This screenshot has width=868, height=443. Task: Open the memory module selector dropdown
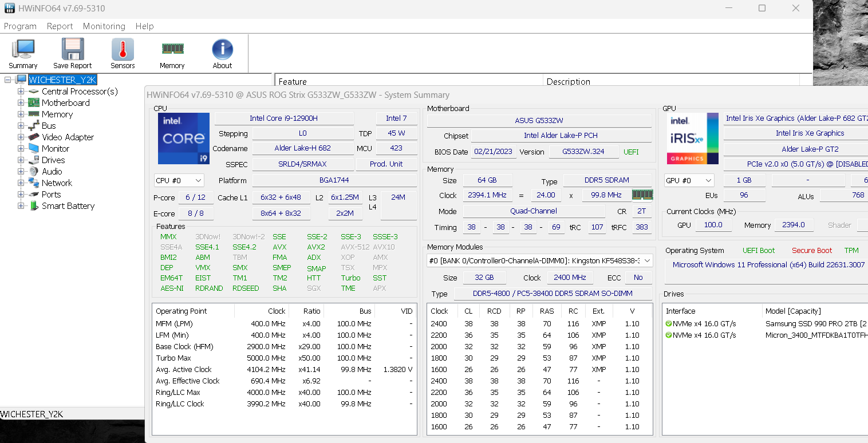click(540, 260)
